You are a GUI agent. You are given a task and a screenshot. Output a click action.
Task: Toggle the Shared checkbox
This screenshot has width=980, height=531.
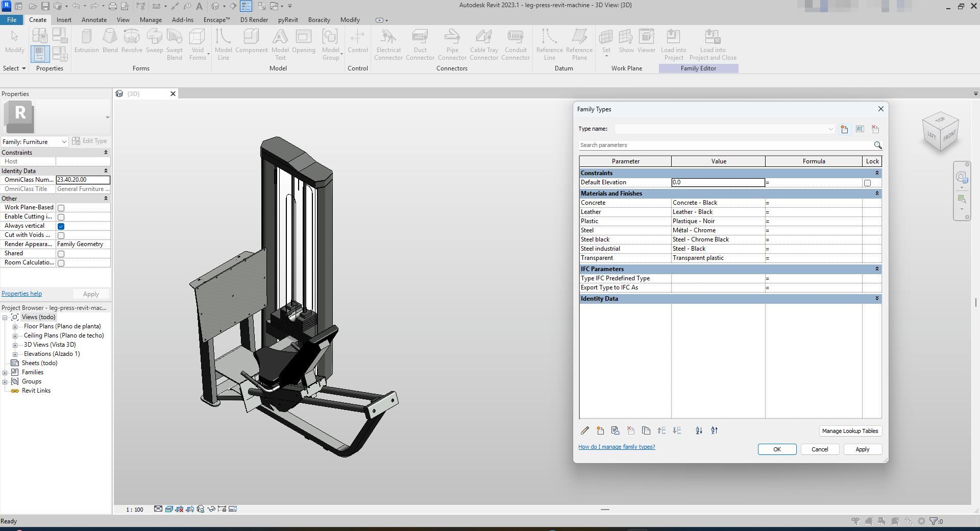(61, 254)
